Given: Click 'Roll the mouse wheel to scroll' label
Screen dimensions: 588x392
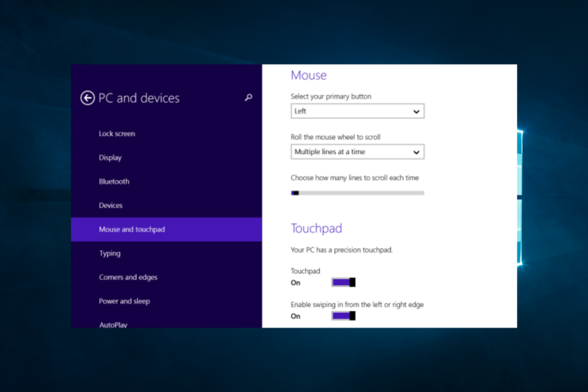Looking at the screenshot, I should (x=336, y=137).
